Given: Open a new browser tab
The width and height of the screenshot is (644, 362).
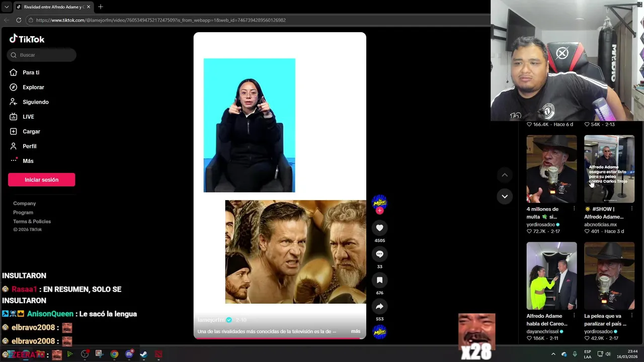Looking at the screenshot, I should [100, 7].
